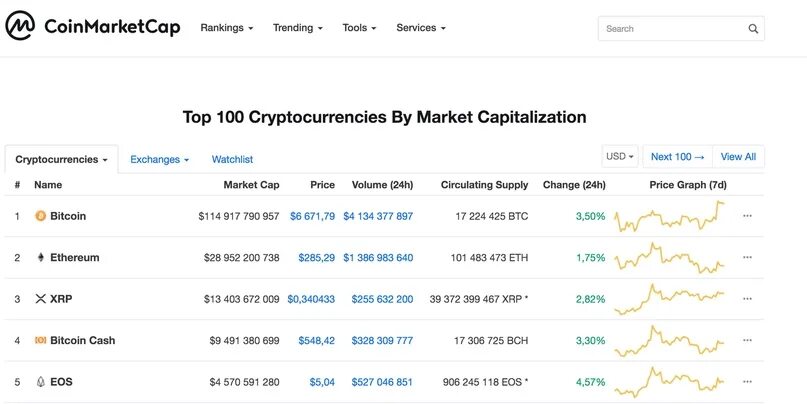Open the more options dots for Ethereum
This screenshot has width=807, height=404.
(747, 258)
